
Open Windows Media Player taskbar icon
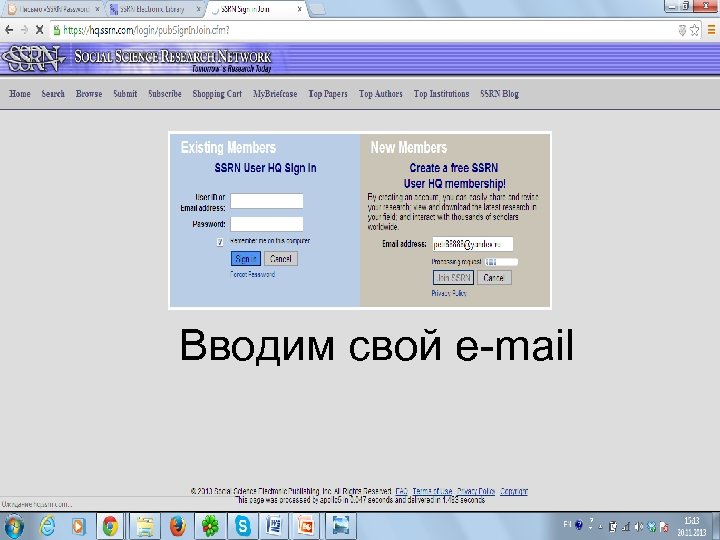[x=79, y=526]
